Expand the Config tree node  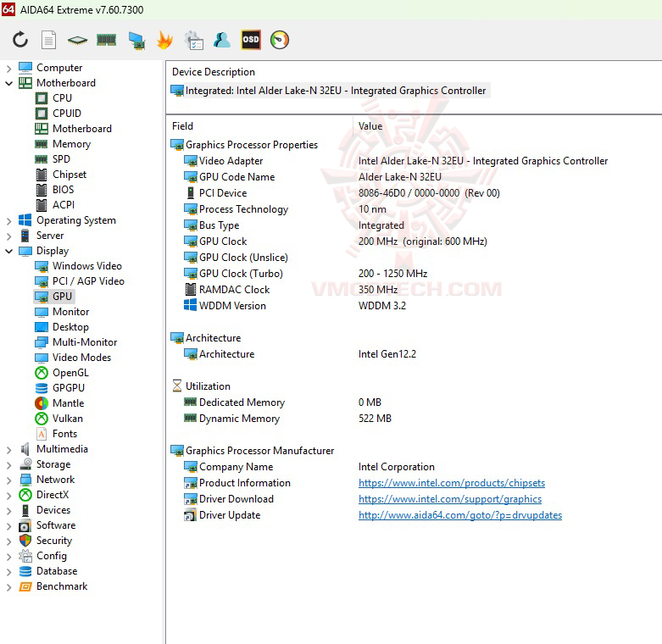pyautogui.click(x=8, y=557)
